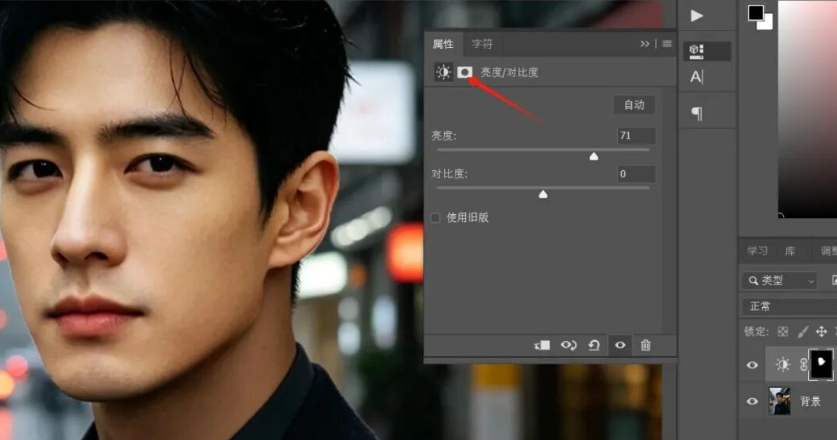Switch to the 字符 tab
The height and width of the screenshot is (440, 837).
[482, 44]
